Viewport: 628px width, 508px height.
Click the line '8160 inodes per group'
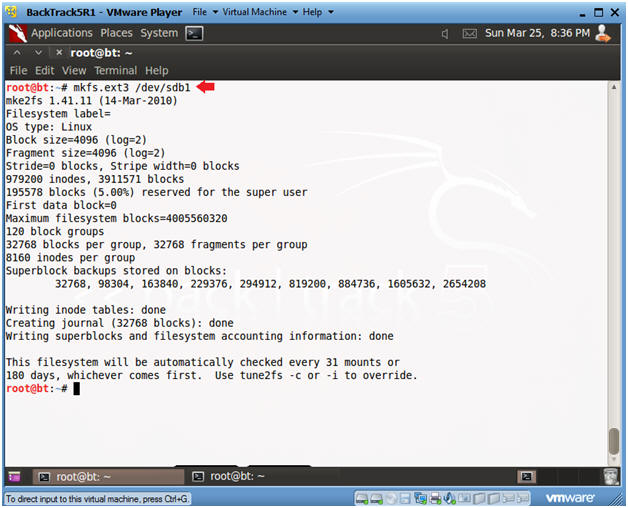pos(70,258)
